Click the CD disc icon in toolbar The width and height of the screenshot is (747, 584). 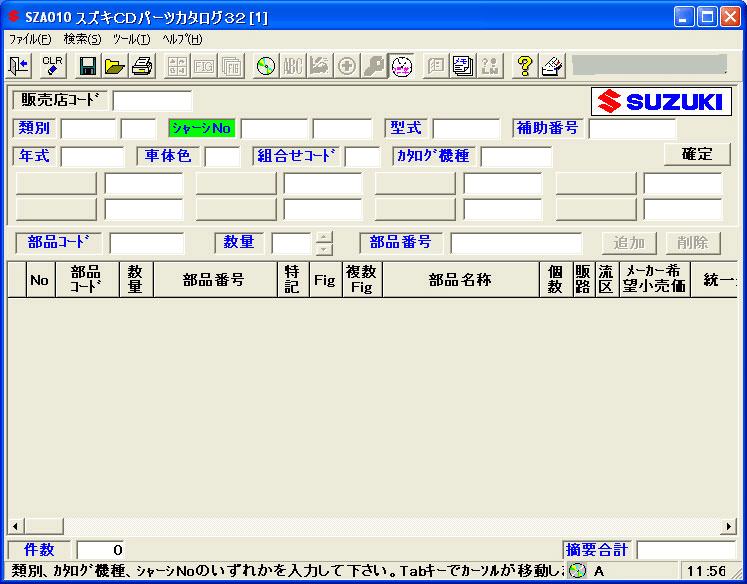pyautogui.click(x=266, y=66)
